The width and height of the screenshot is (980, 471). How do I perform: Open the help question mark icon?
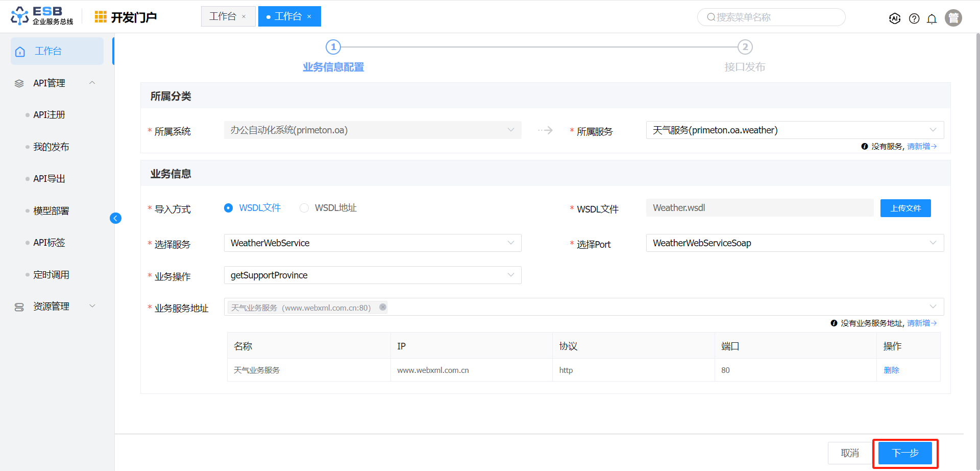pos(914,18)
